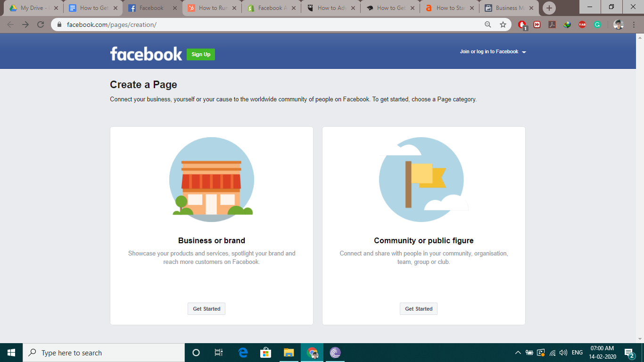Click the Facebook logo in the header
Image resolution: width=644 pixels, height=362 pixels.
coord(146,54)
